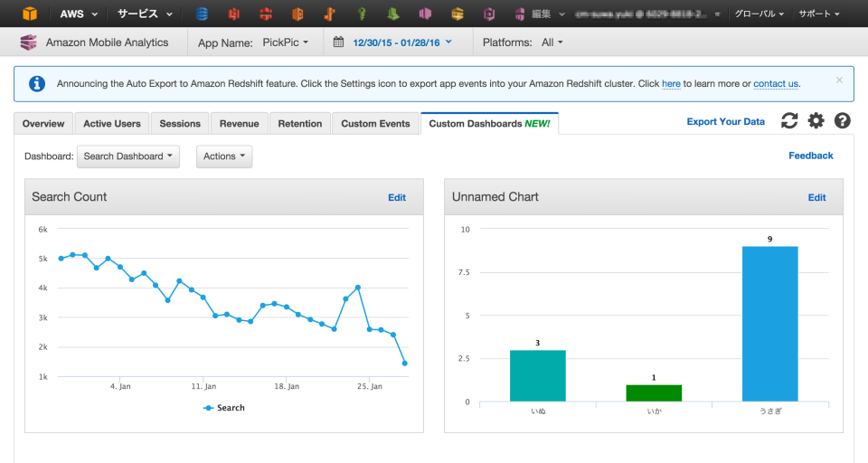Click the '11. Jan' axis label
Image resolution: width=868 pixels, height=463 pixels.
[x=203, y=386]
